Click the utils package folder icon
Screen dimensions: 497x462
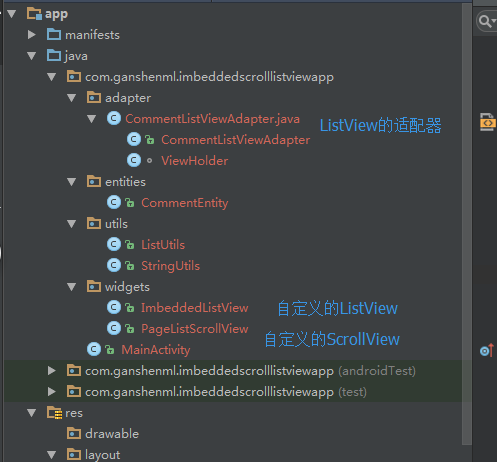point(94,223)
